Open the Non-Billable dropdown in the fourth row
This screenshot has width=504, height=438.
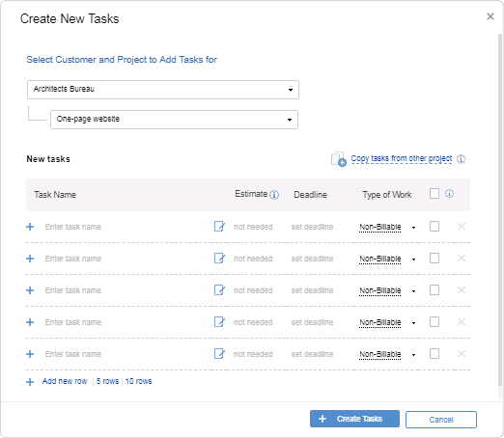(387, 322)
